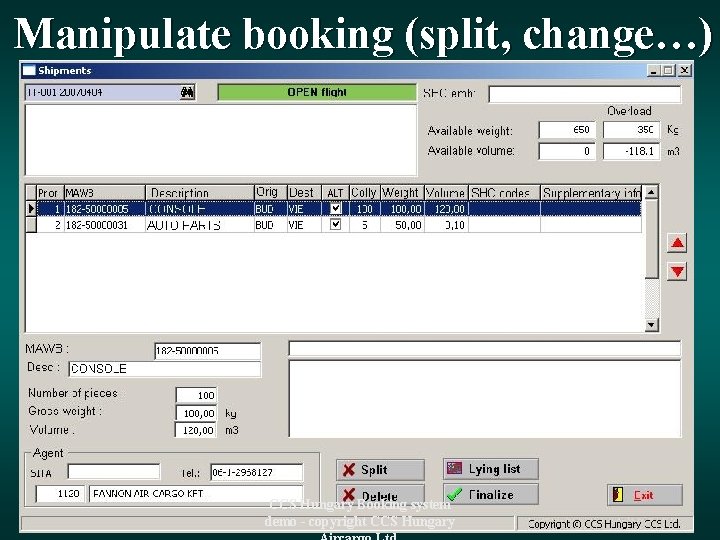The height and width of the screenshot is (540, 720).
Task: Click the single-line field above notes area
Action: 484,348
